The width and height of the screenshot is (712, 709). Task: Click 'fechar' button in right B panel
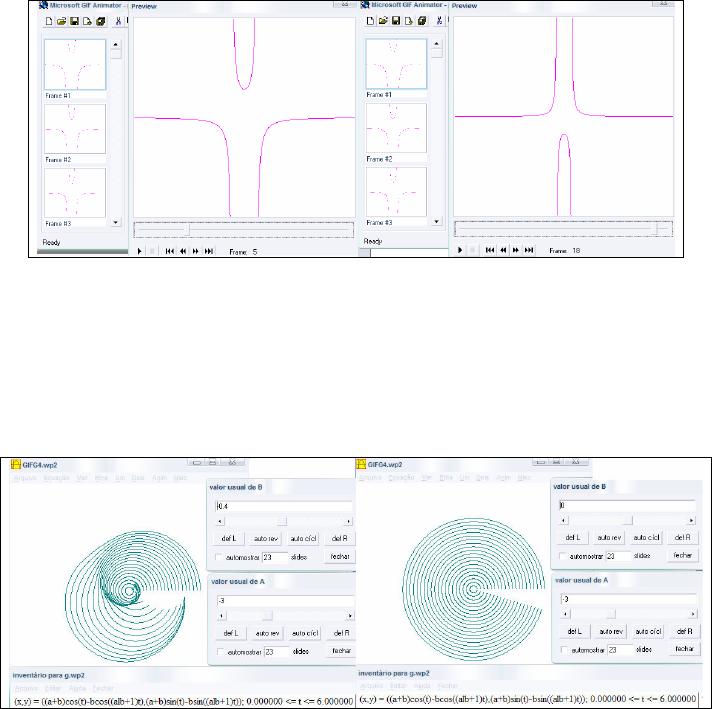click(x=683, y=554)
